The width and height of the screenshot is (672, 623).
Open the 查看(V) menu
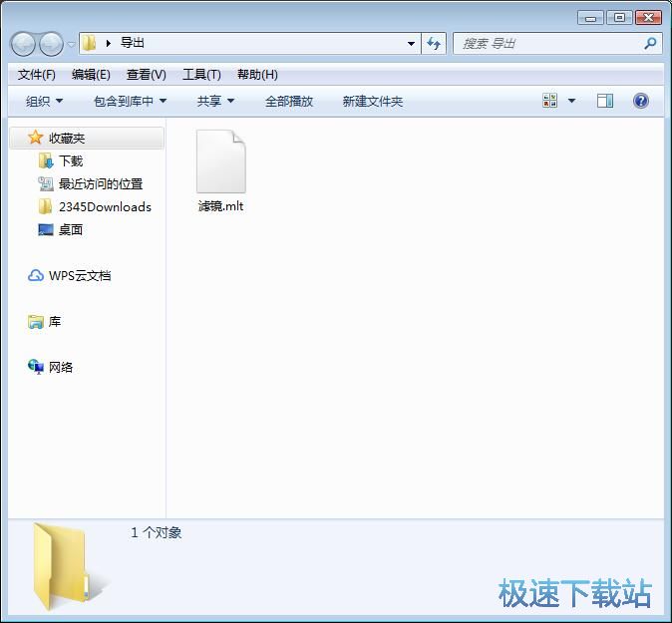147,75
